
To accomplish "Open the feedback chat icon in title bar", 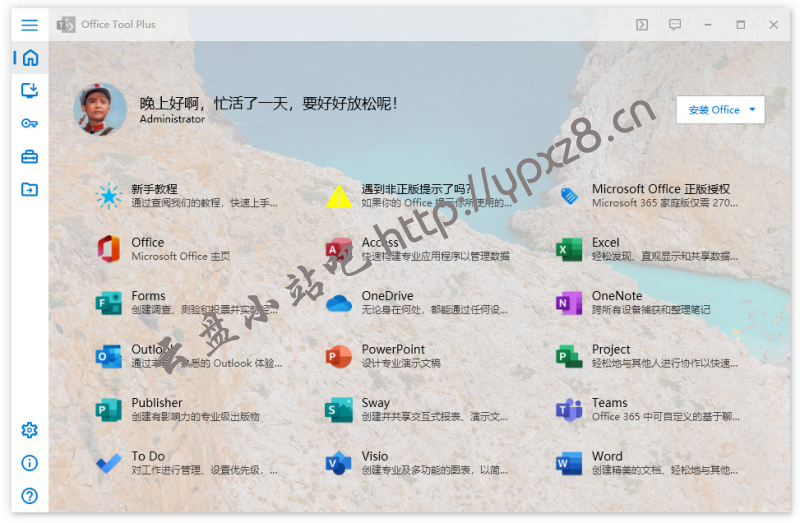I will [675, 24].
